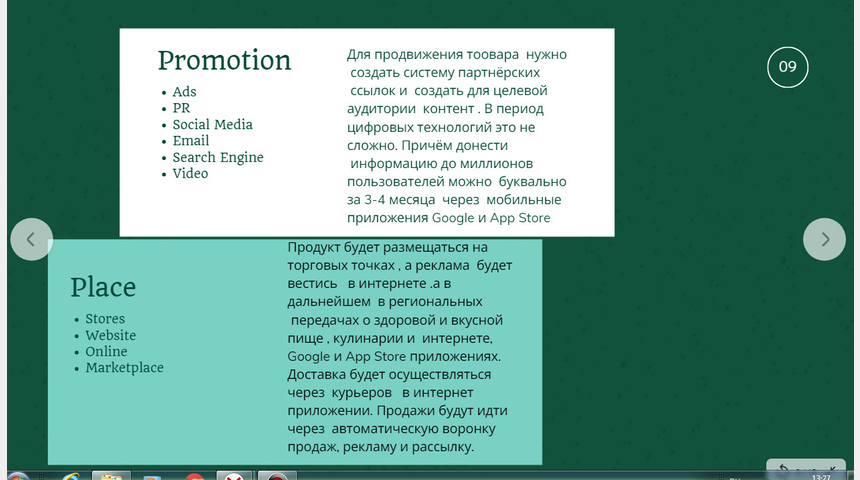Advance to the next slide arrow

(824, 239)
